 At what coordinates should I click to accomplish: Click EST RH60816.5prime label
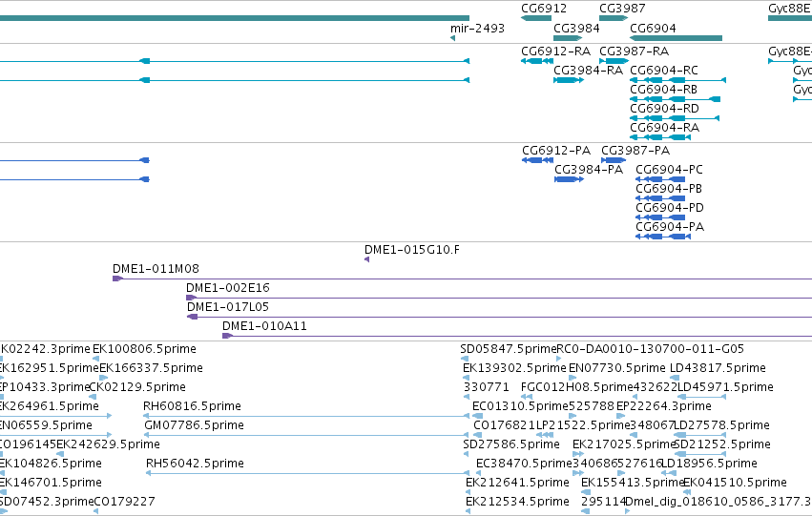(x=192, y=407)
